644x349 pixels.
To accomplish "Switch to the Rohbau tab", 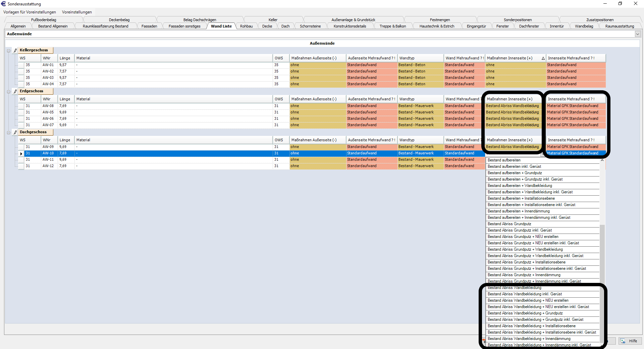I will point(246,26).
